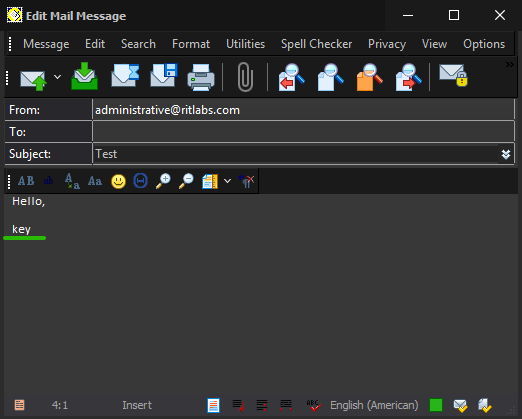The image size is (522, 419).
Task: Click into the Subject field containing Test
Action: 295,154
